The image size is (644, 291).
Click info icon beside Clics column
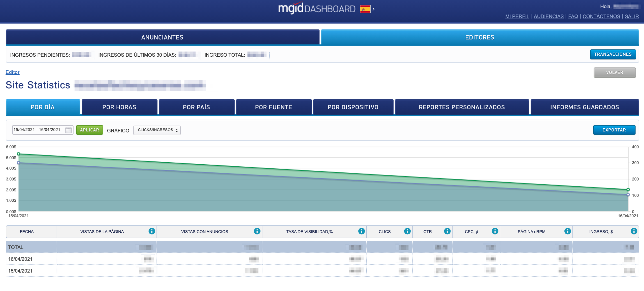pos(407,231)
